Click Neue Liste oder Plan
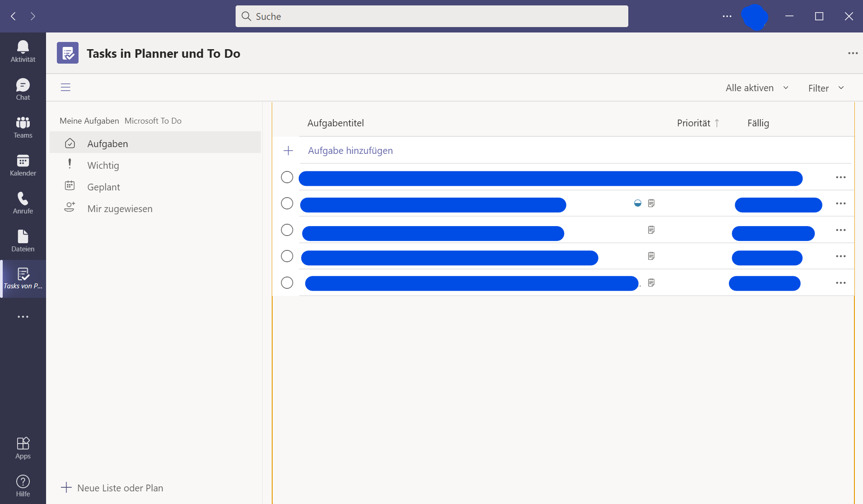This screenshot has height=504, width=863. pyautogui.click(x=112, y=488)
